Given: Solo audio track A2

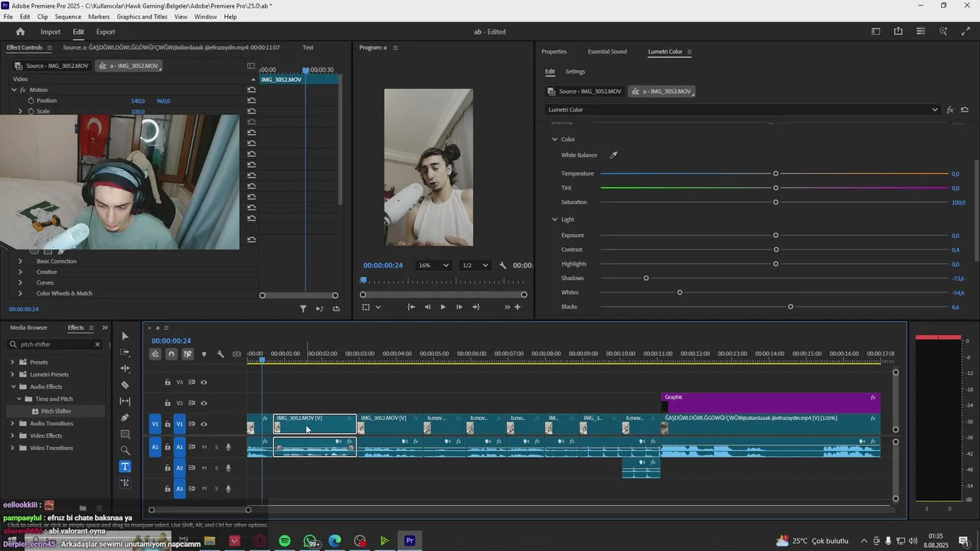Looking at the screenshot, I should [216, 468].
